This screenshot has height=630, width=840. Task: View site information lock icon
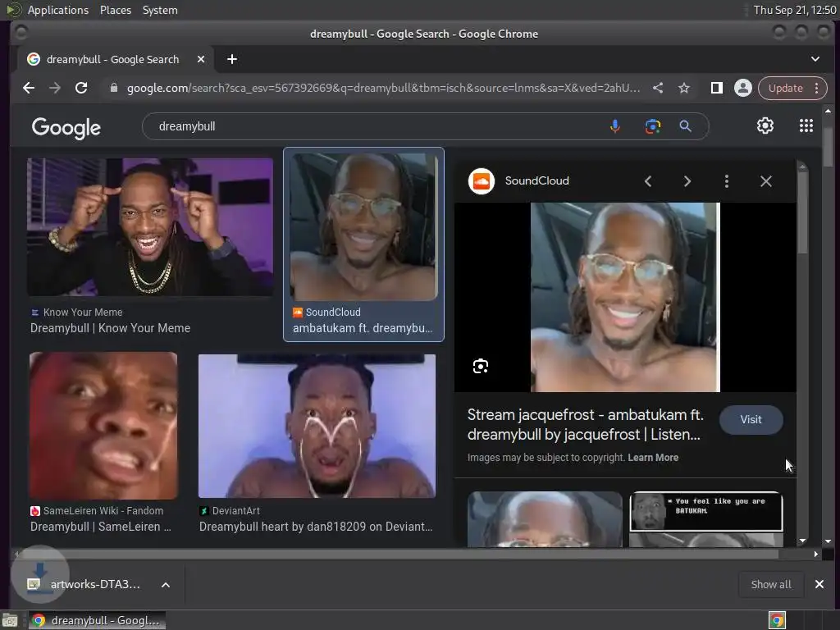(x=113, y=88)
